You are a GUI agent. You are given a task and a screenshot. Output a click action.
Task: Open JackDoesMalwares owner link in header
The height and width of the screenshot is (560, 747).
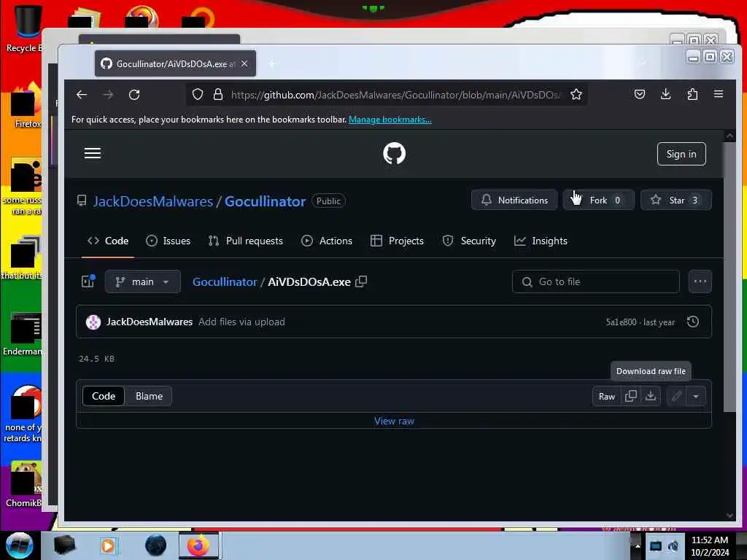click(153, 201)
